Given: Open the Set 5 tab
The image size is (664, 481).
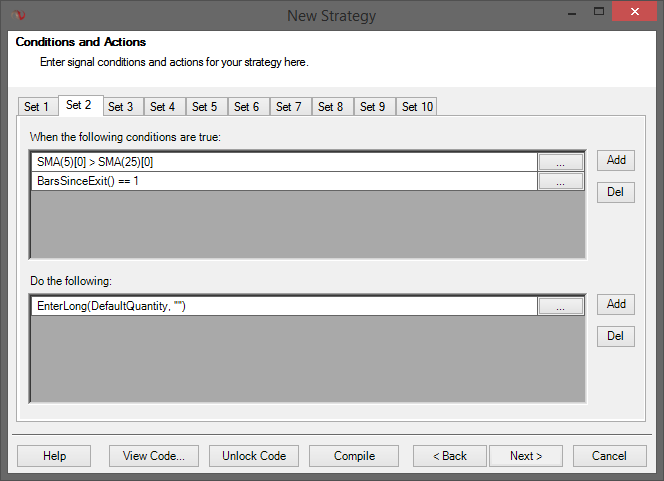Looking at the screenshot, I should click(x=205, y=107).
